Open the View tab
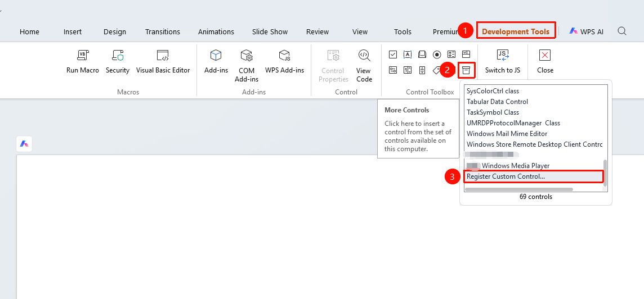 (360, 31)
